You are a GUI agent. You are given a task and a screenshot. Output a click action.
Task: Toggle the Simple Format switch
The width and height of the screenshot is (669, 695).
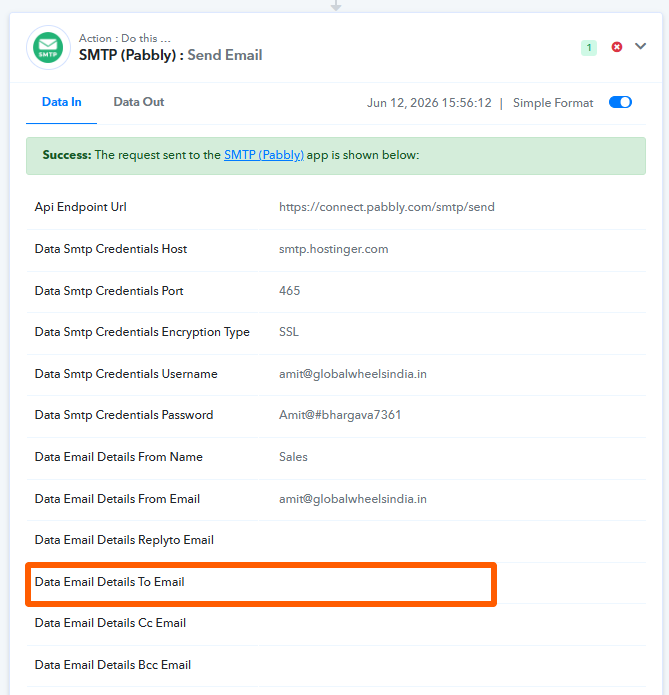click(x=620, y=102)
